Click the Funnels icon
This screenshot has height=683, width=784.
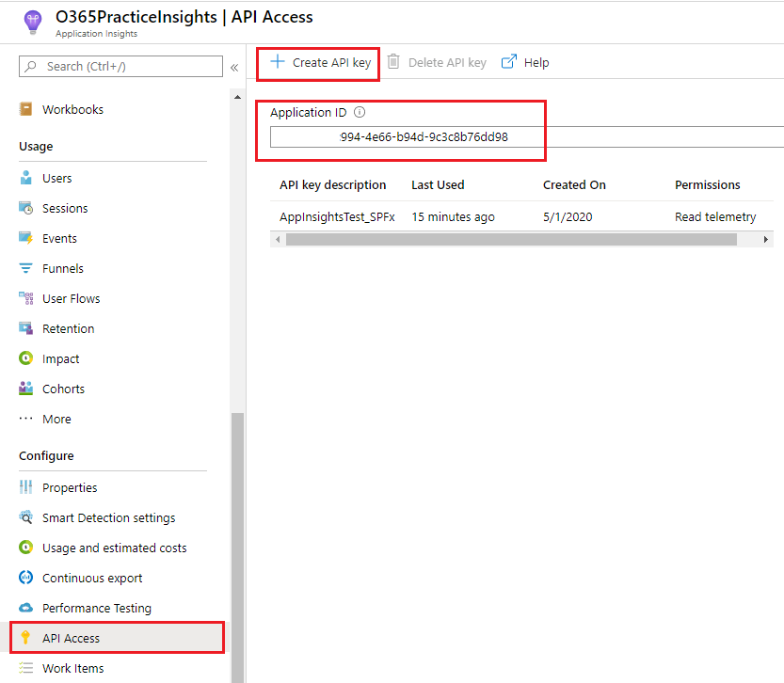tap(26, 268)
